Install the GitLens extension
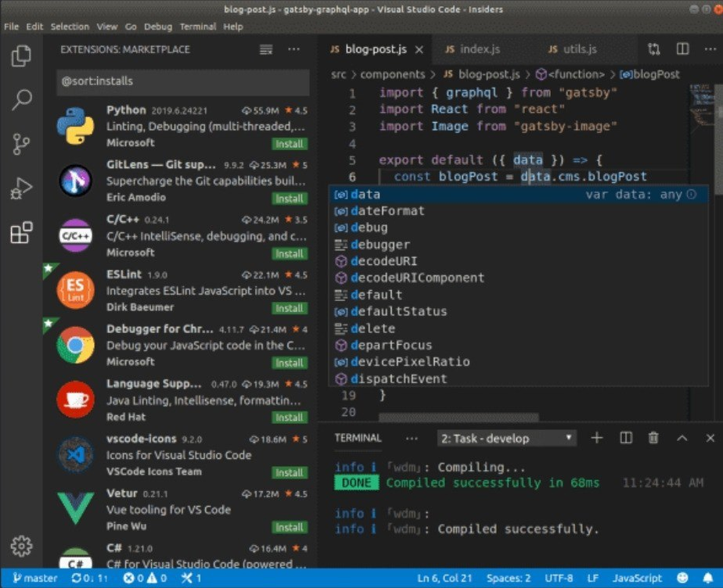 (289, 199)
